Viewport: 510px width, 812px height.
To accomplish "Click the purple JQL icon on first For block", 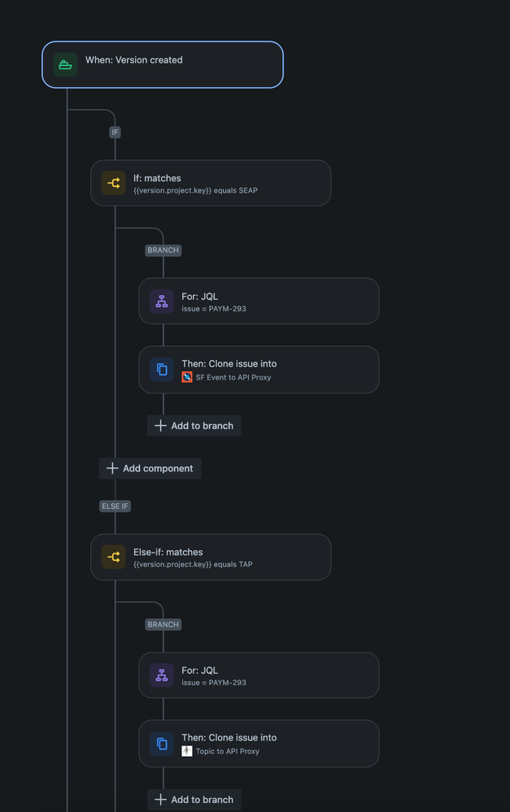I will click(x=161, y=301).
